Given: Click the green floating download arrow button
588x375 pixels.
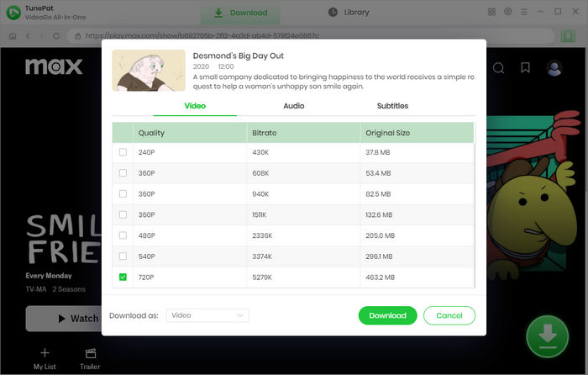Looking at the screenshot, I should (x=547, y=337).
